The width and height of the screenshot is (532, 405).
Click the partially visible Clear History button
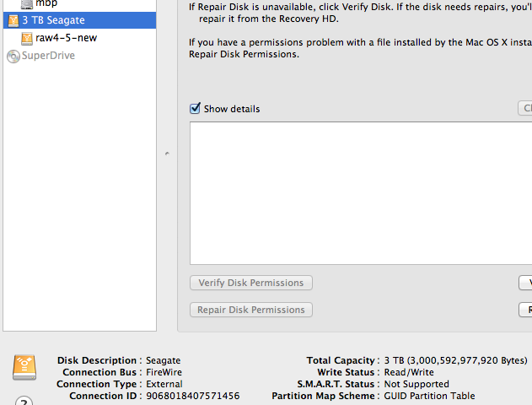(525, 108)
